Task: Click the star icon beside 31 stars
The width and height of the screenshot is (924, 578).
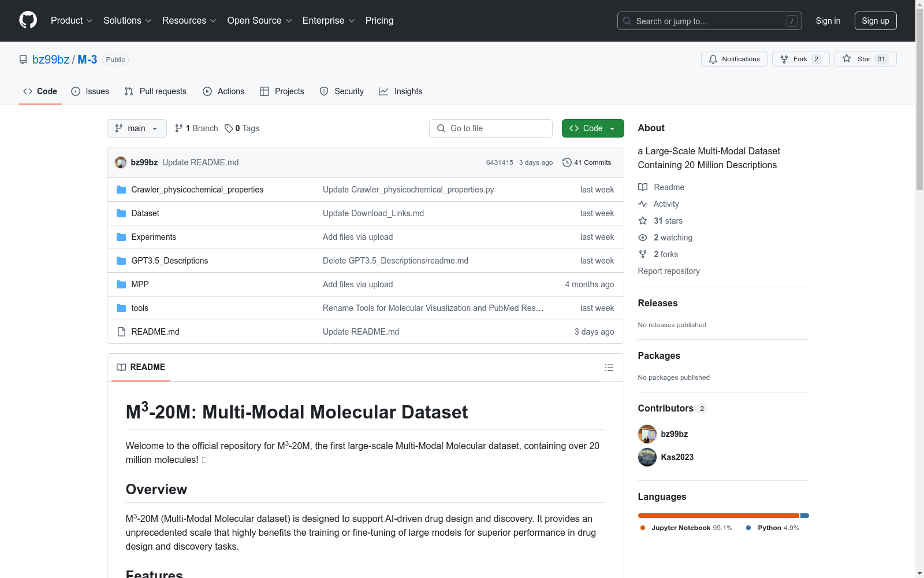Action: point(643,221)
